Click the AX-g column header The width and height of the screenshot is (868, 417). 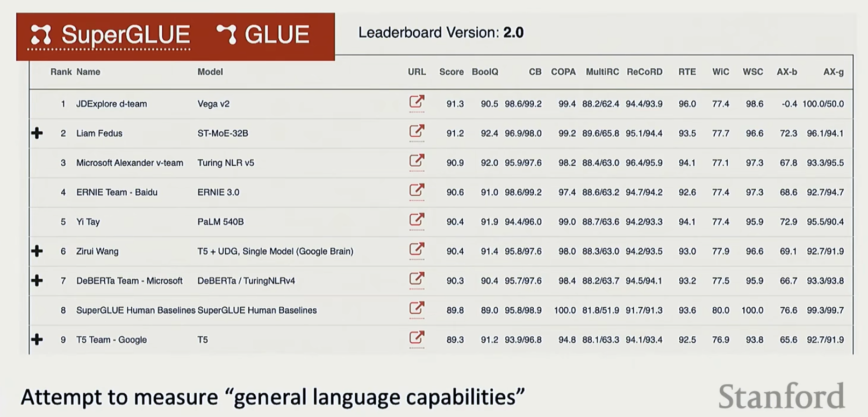[834, 72]
